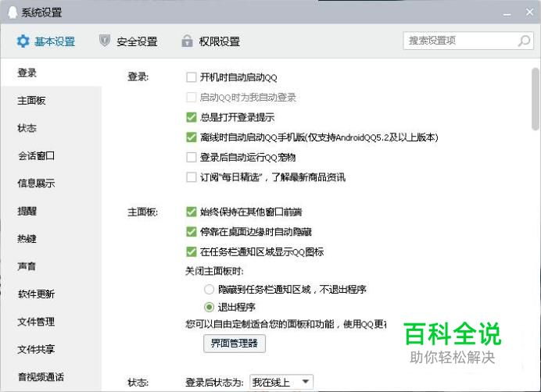Open 软件更新 sidebar item

(x=52, y=294)
